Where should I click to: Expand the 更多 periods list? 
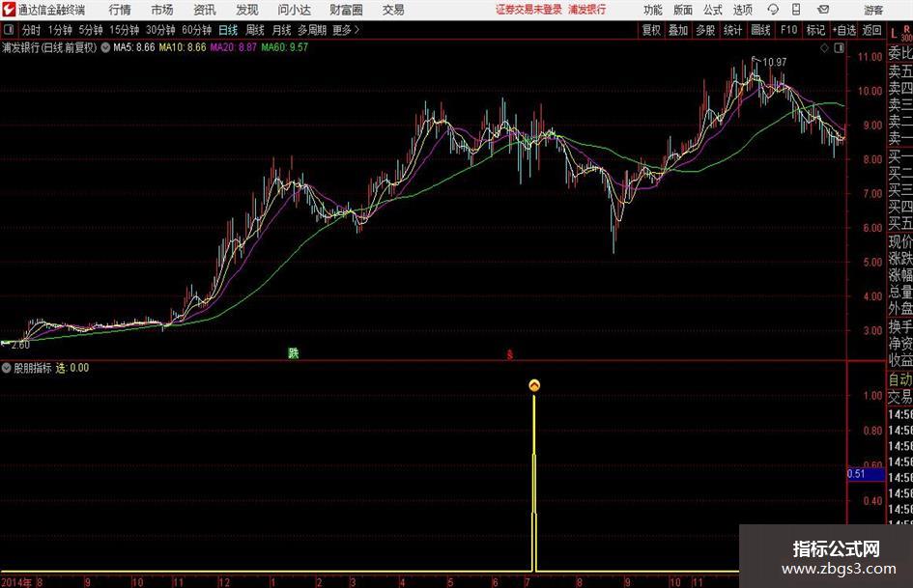[346, 30]
